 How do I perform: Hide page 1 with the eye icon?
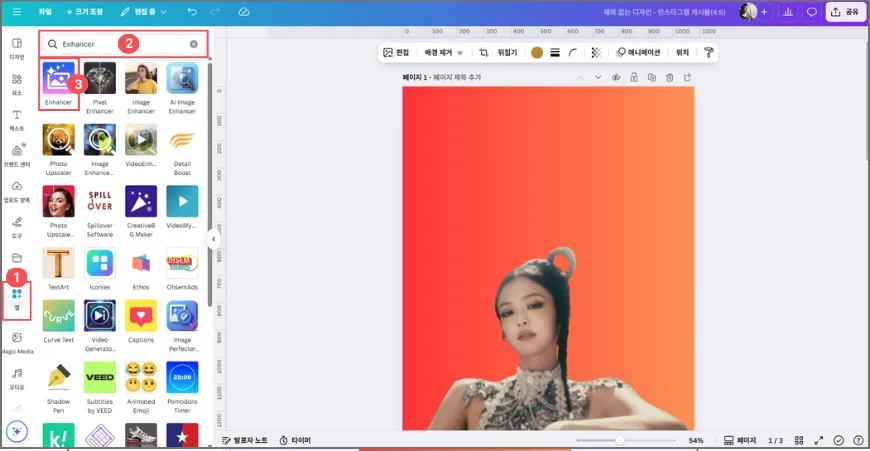pyautogui.click(x=616, y=78)
